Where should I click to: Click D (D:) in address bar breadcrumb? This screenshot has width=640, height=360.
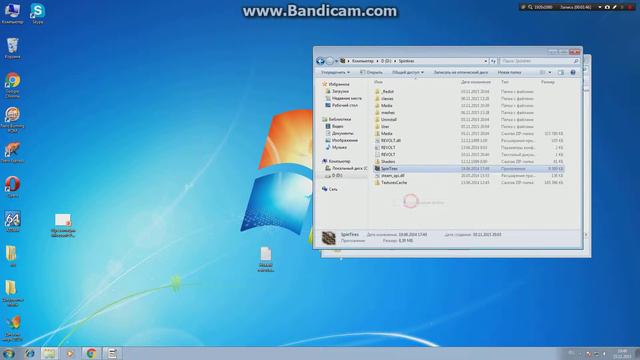(x=386, y=61)
